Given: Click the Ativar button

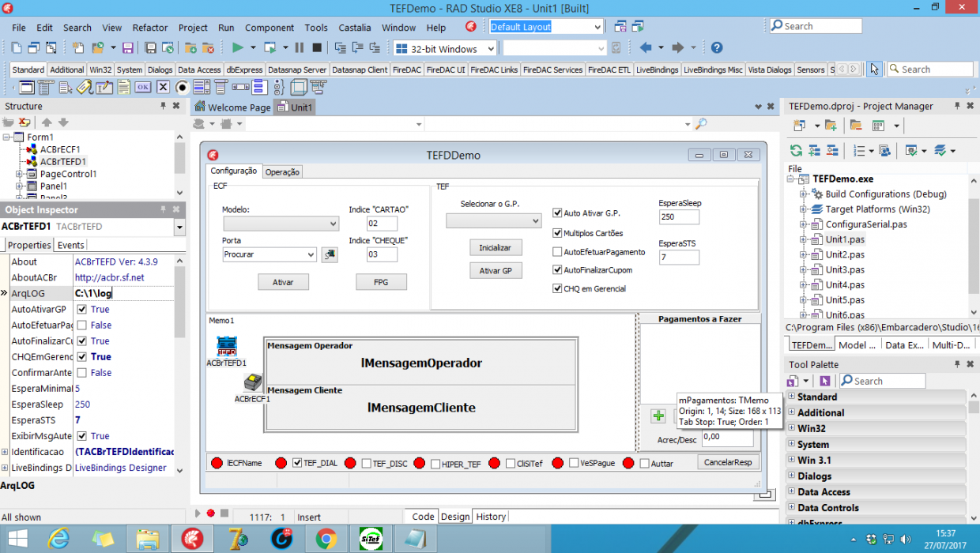Looking at the screenshot, I should (x=283, y=282).
